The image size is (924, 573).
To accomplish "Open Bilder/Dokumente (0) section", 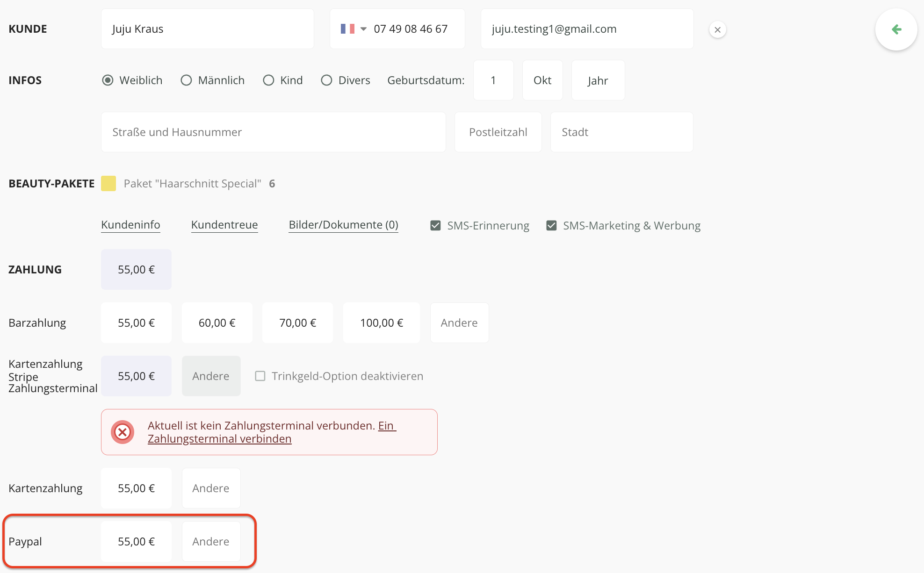I will click(343, 225).
